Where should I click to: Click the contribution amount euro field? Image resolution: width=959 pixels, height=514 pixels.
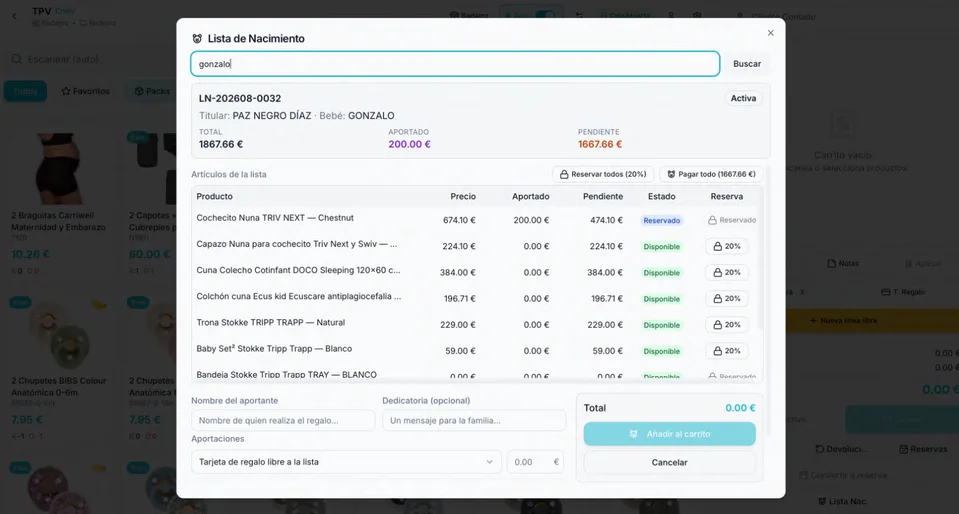pyautogui.click(x=535, y=462)
